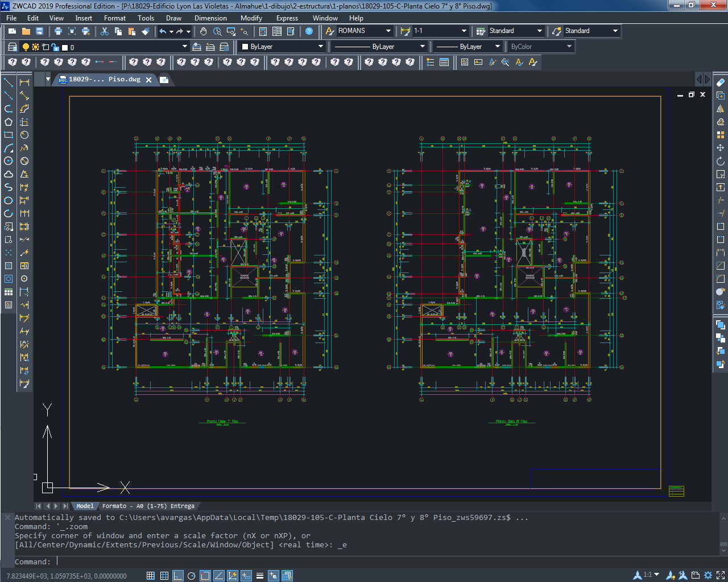
Task: Click the Erase tool in modify toolbar
Action: coord(721,82)
